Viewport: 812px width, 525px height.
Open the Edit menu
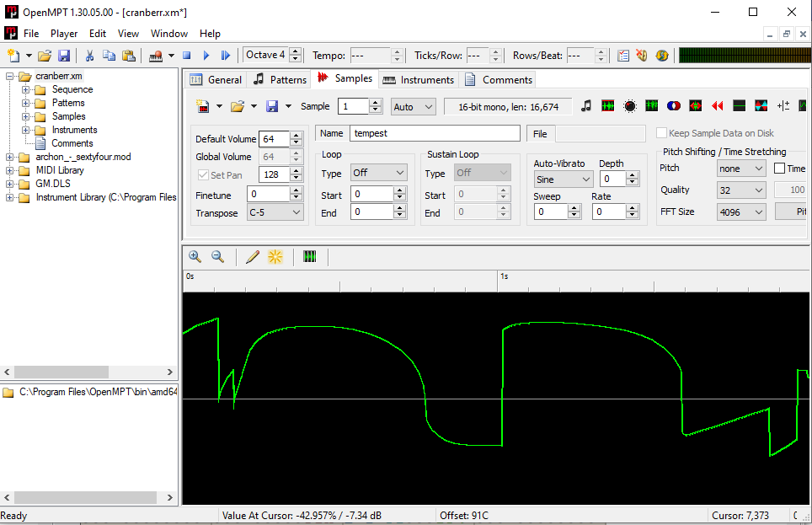98,34
